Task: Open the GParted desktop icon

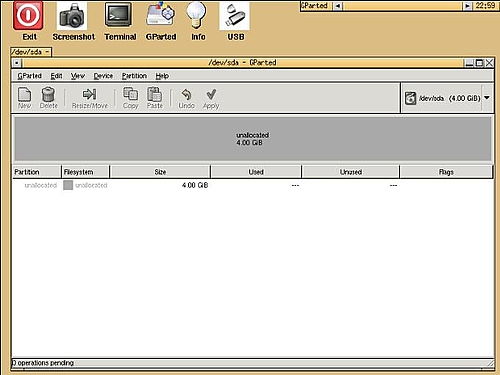Action: click(160, 15)
